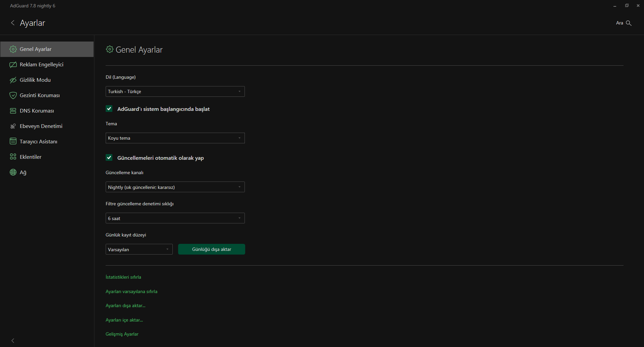Viewport: 644px width, 347px height.
Task: Minimize the AdGuard window
Action: [x=615, y=6]
